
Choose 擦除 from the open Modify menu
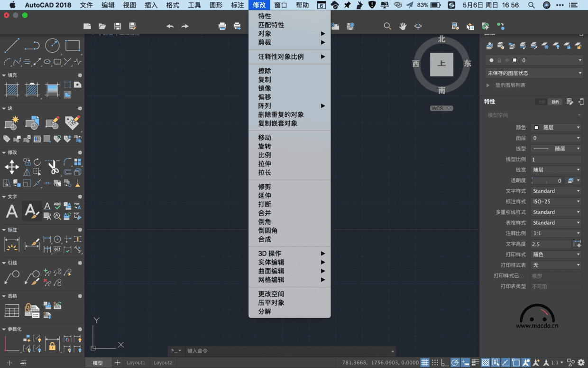(264, 71)
